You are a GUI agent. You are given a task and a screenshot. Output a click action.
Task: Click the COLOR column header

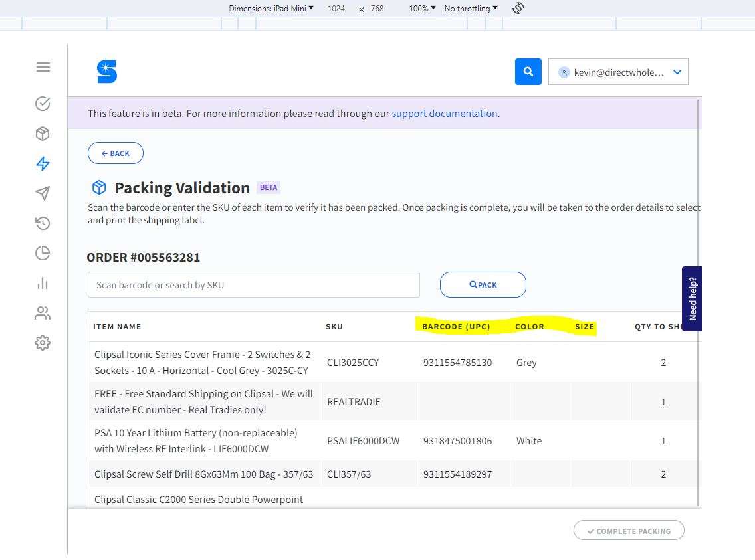tap(530, 327)
